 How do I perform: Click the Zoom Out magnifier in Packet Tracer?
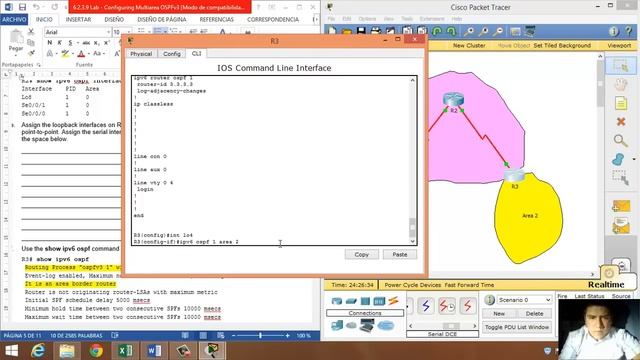pyautogui.click(x=498, y=31)
